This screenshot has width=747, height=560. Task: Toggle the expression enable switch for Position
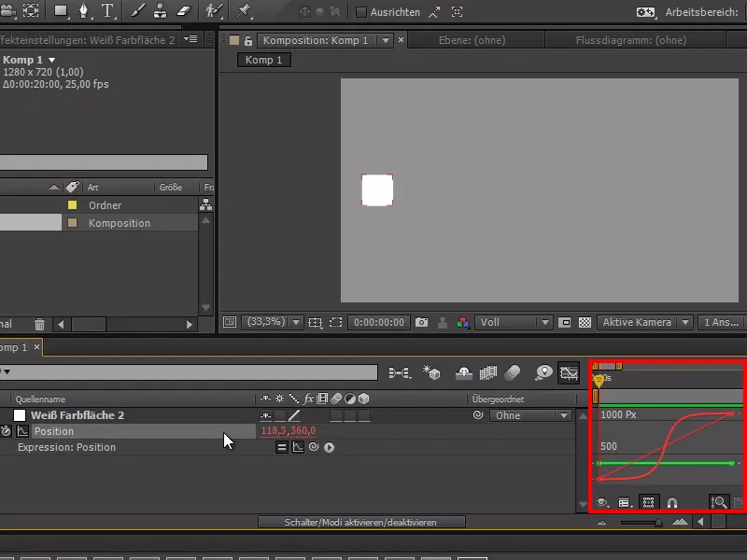coord(281,445)
